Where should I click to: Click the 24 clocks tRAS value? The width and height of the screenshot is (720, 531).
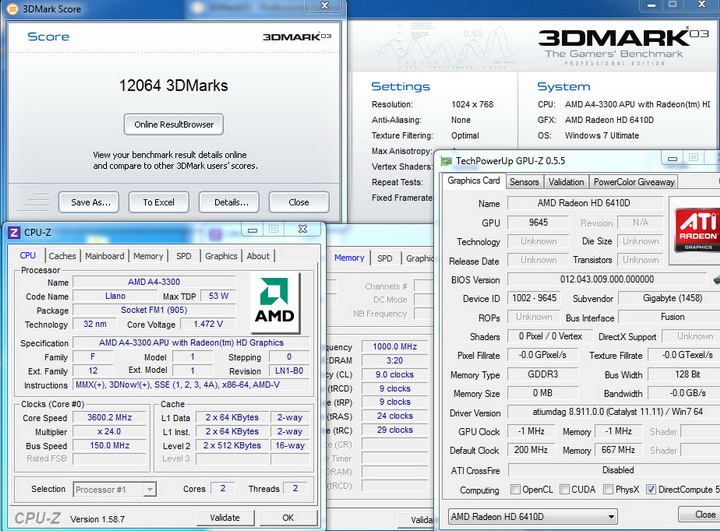(x=395, y=416)
